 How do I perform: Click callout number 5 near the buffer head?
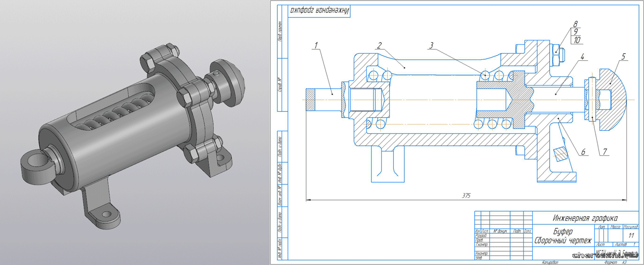pyautogui.click(x=623, y=57)
